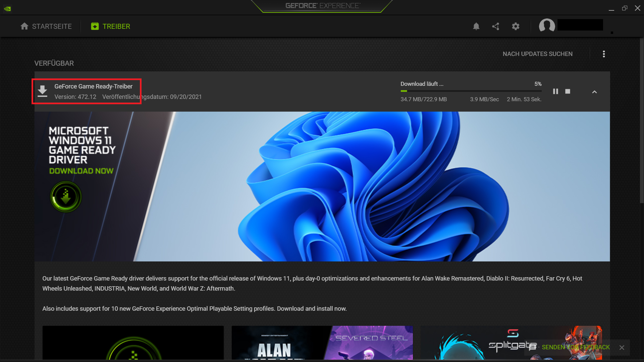Select the Download Now circle in the banner
Viewport: 644px width, 362px height.
coord(66,197)
